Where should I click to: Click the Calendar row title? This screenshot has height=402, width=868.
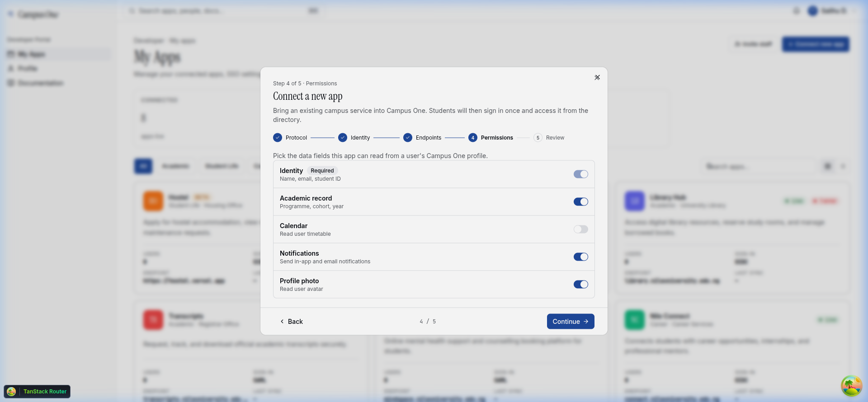pyautogui.click(x=293, y=226)
